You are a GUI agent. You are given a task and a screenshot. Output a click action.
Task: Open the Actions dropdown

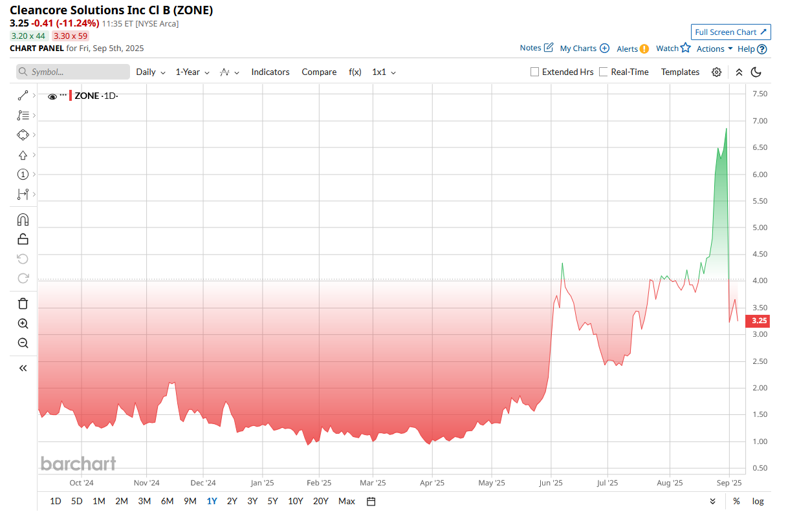pos(714,48)
